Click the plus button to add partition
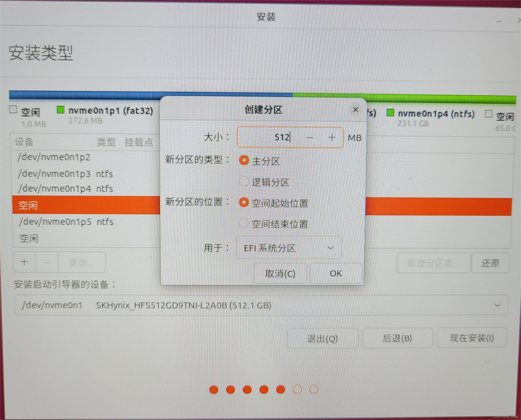The image size is (521, 420). (x=24, y=262)
